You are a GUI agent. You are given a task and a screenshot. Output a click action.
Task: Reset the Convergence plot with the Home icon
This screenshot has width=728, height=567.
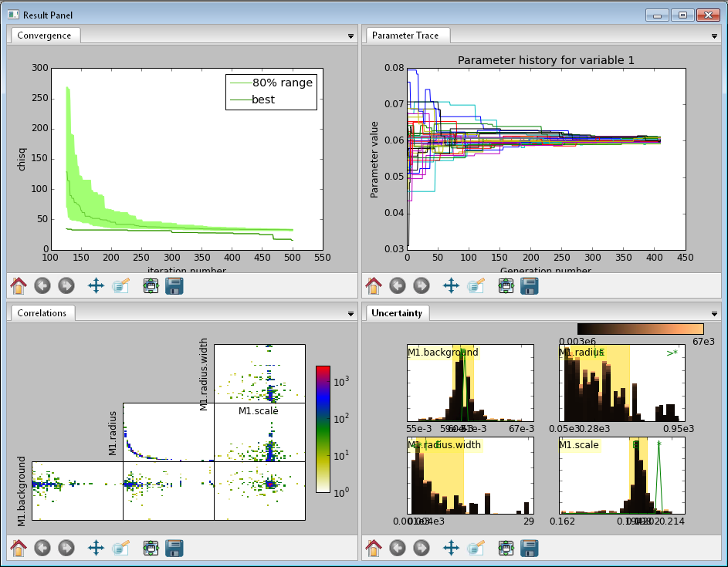point(19,285)
